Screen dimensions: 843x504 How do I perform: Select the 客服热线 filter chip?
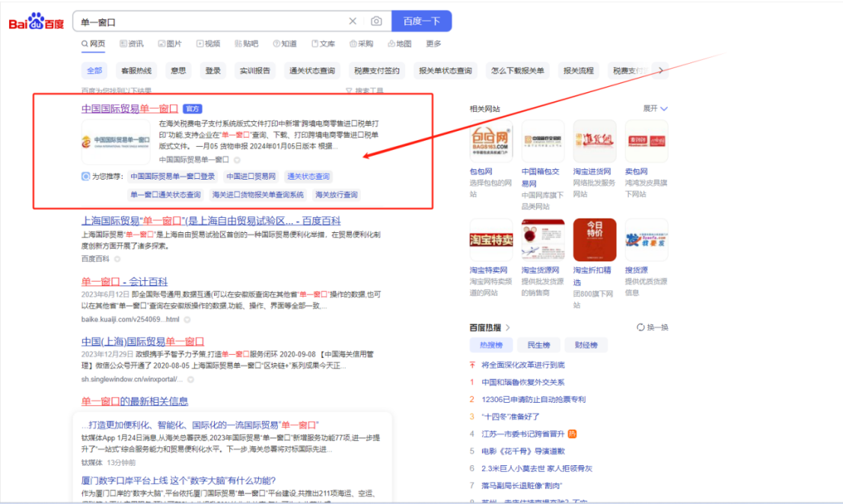click(136, 71)
